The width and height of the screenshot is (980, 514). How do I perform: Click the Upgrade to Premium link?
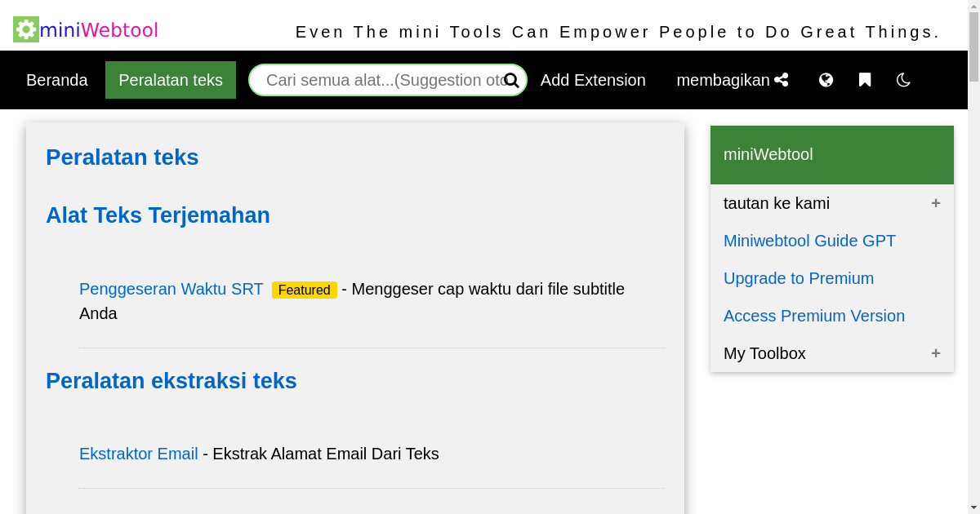(x=799, y=278)
